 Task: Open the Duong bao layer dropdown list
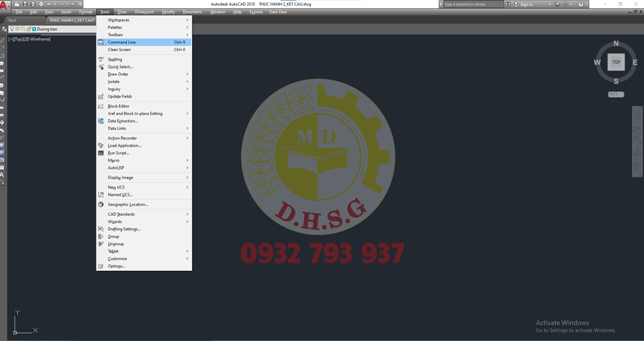point(52,29)
